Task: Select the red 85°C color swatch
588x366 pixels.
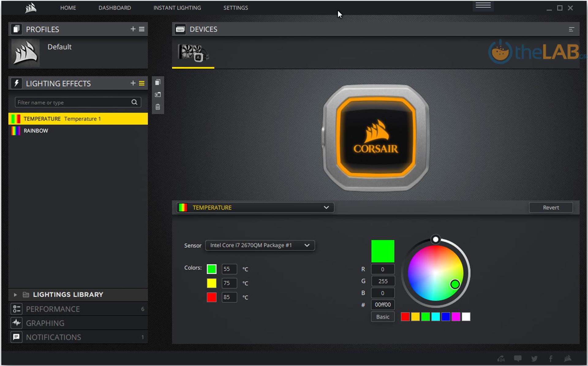Action: pyautogui.click(x=211, y=297)
